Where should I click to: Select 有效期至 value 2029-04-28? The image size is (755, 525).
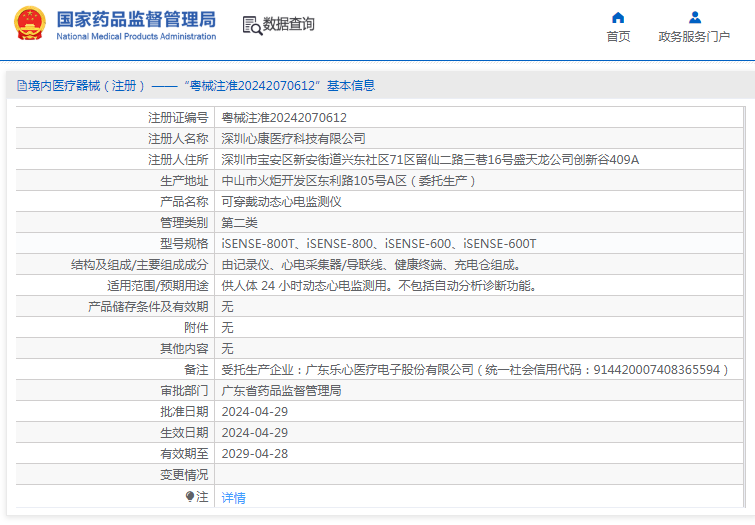coord(255,454)
